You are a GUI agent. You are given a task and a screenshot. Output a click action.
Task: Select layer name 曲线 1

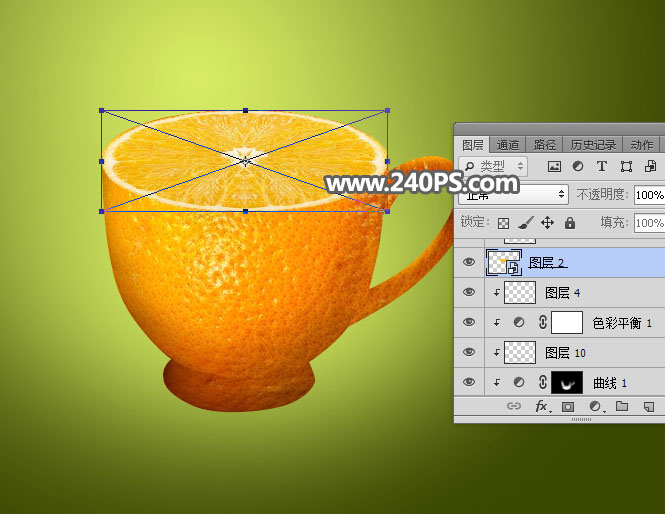(609, 383)
